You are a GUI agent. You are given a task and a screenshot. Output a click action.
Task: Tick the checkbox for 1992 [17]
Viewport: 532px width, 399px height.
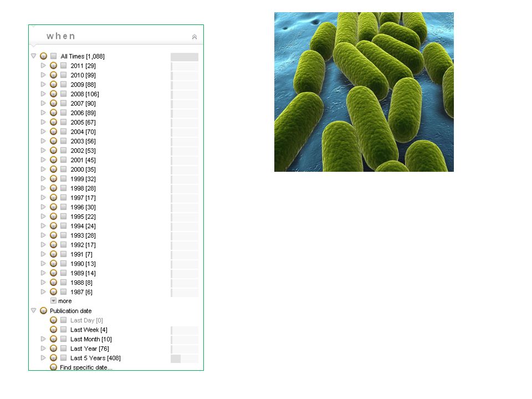click(63, 244)
